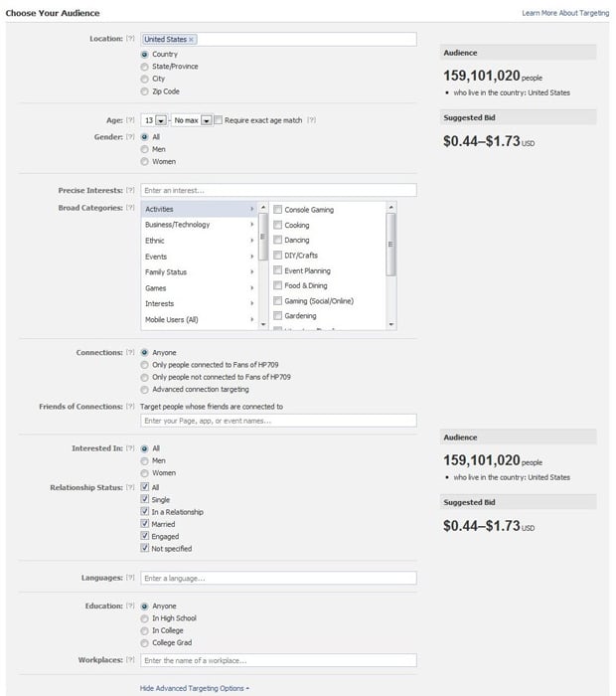Check the Console Gaming category
This screenshot has width=616, height=696.
277,210
